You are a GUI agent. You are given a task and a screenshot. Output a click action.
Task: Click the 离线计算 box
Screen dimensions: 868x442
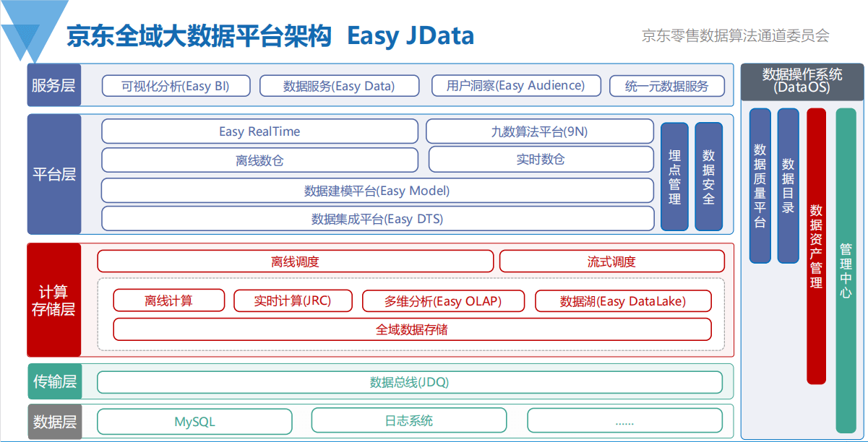point(169,300)
